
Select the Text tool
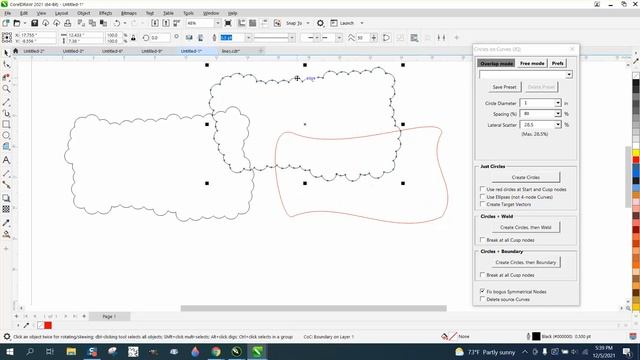pyautogui.click(x=6, y=160)
